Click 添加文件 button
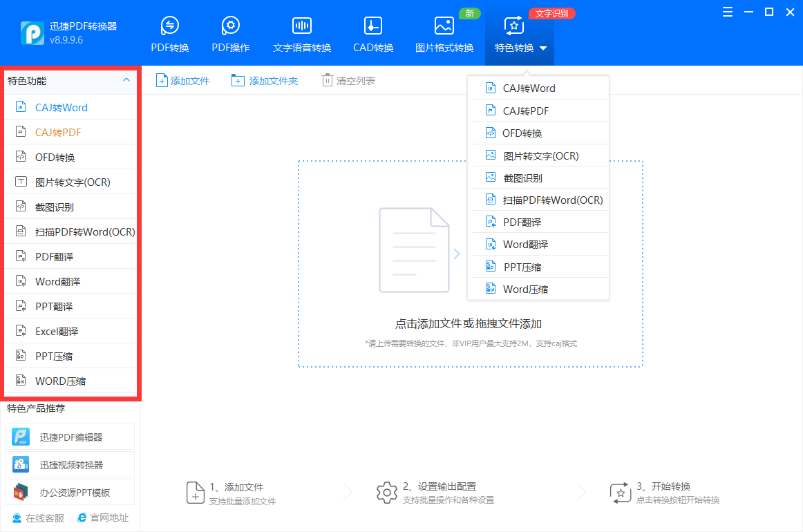Screen dimensions: 803x532 tap(183, 80)
